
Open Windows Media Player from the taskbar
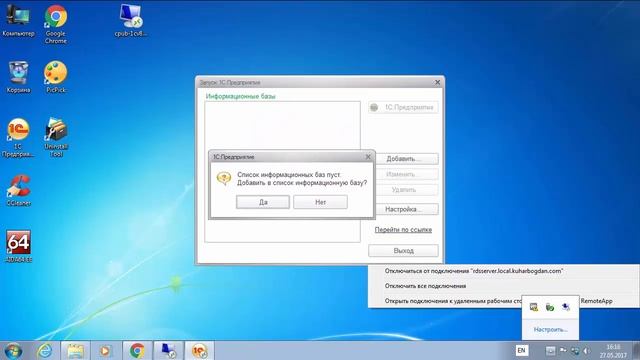click(105, 351)
